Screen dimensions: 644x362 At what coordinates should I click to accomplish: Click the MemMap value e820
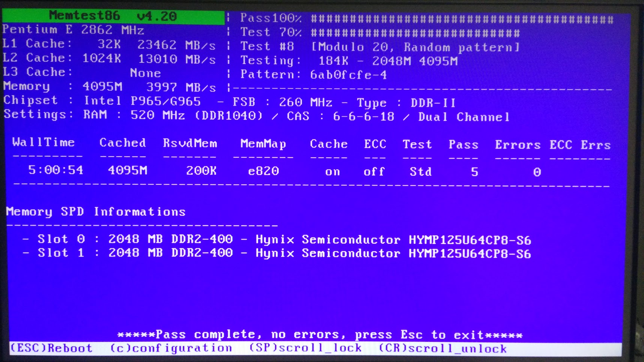click(x=263, y=171)
